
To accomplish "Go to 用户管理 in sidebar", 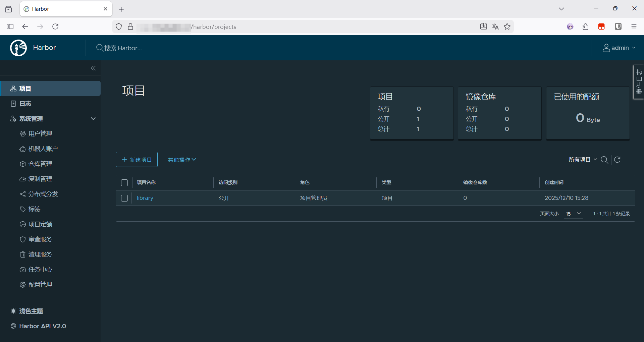I will 40,134.
